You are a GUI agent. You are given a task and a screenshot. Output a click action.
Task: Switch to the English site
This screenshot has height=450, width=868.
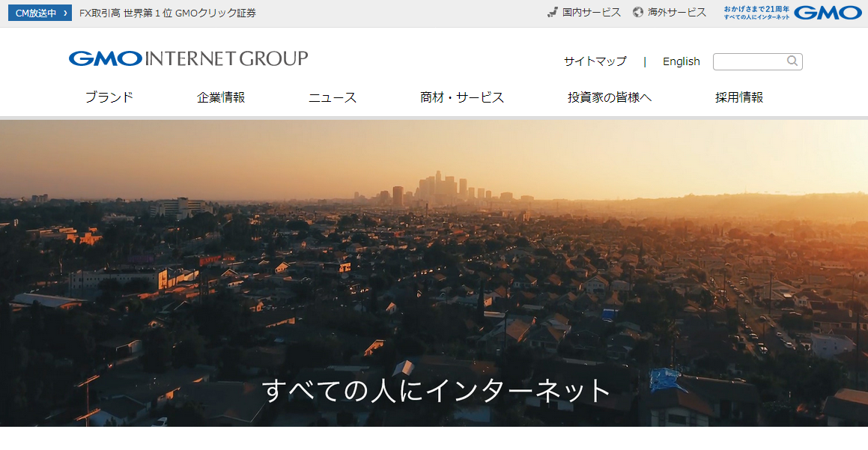(681, 61)
